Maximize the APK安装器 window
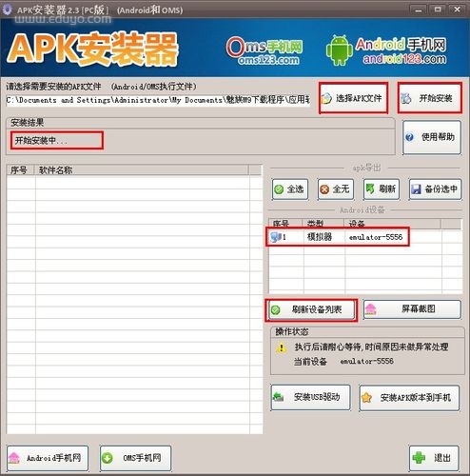 438,10
